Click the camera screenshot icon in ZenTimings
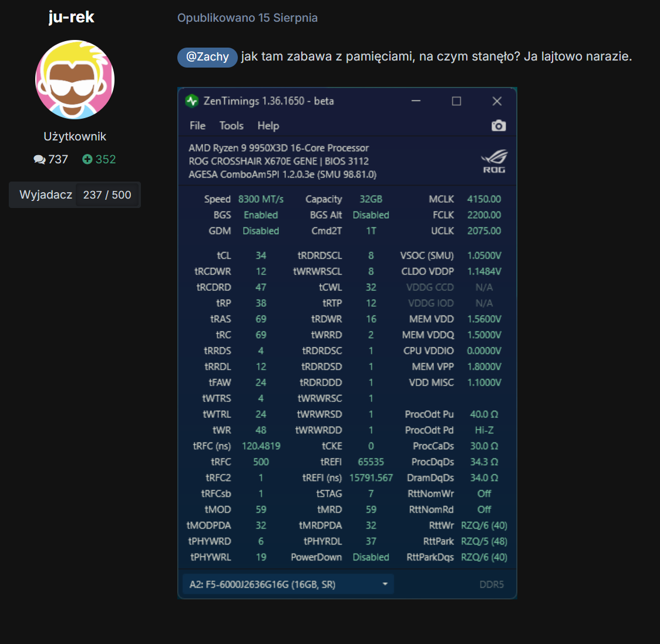 (499, 126)
